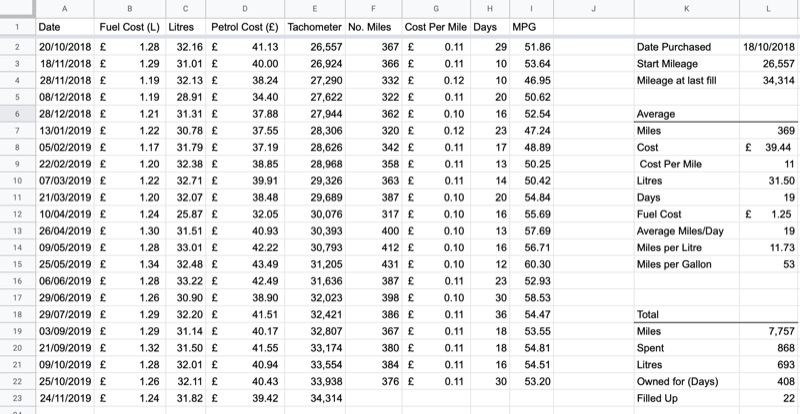
Task: Click the 'Owned for (Days)' label cell
Action: click(x=687, y=381)
